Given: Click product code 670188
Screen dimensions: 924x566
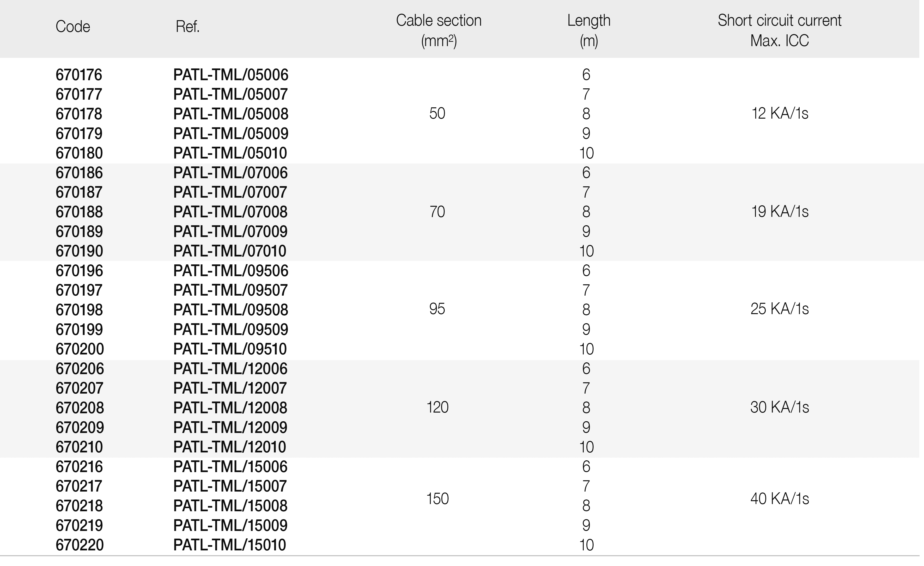Looking at the screenshot, I should tap(79, 212).
